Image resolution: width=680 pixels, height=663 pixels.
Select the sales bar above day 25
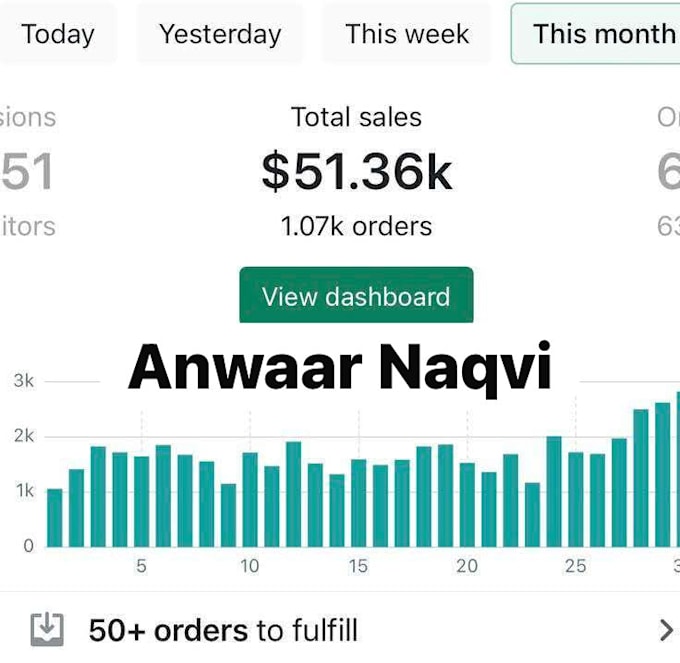click(575, 500)
